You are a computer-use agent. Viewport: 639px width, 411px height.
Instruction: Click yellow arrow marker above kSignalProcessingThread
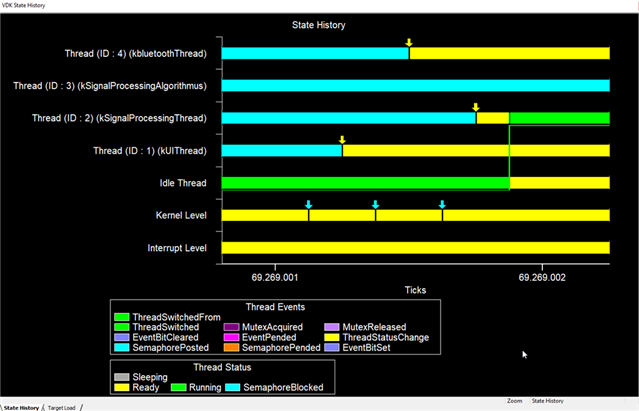[476, 107]
